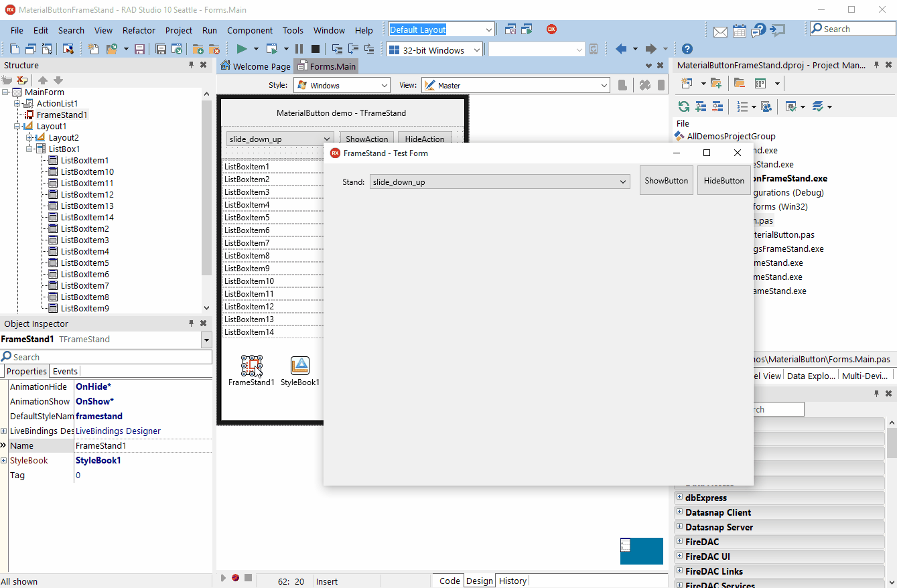
Task: Click the envelope mail icon in top toolbar
Action: [720, 31]
